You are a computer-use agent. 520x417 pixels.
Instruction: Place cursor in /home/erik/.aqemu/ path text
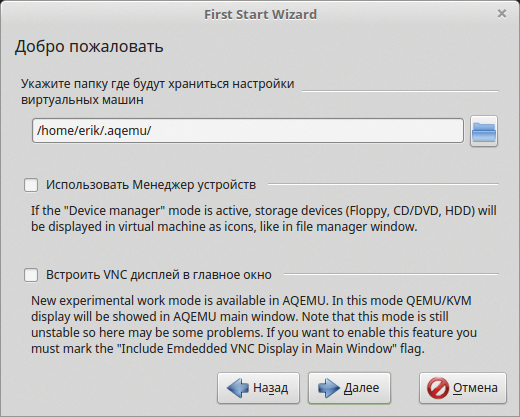[94, 131]
